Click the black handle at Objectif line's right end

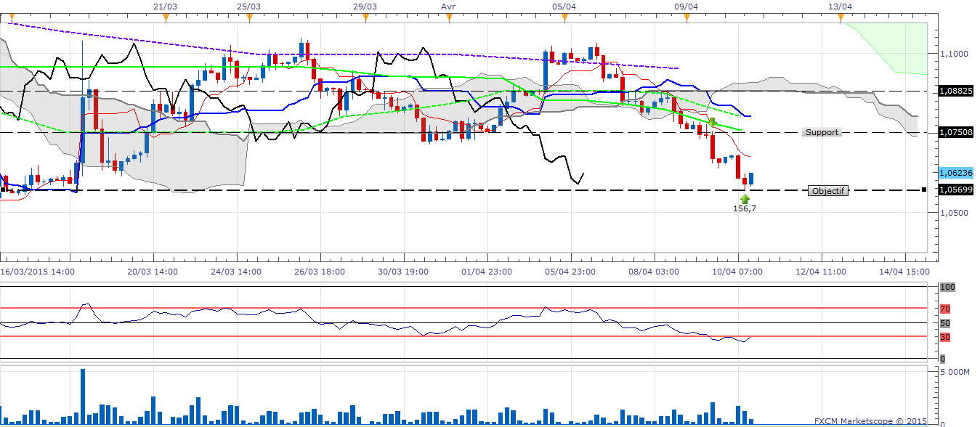[x=923, y=190]
